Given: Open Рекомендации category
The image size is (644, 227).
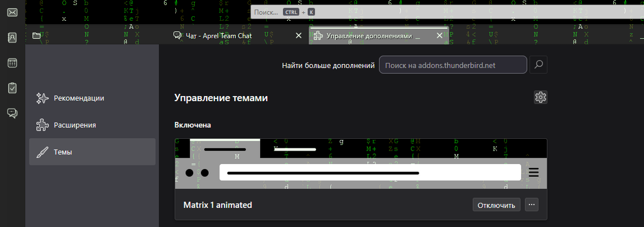Looking at the screenshot, I should coord(93,98).
